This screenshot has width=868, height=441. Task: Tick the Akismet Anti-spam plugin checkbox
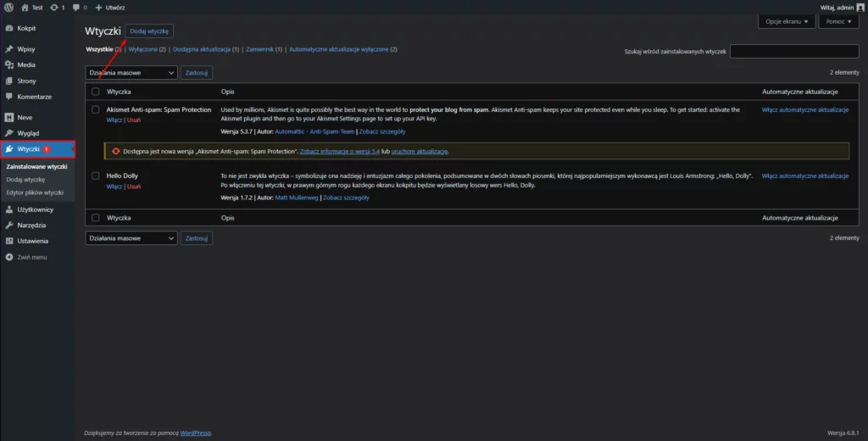pos(96,110)
